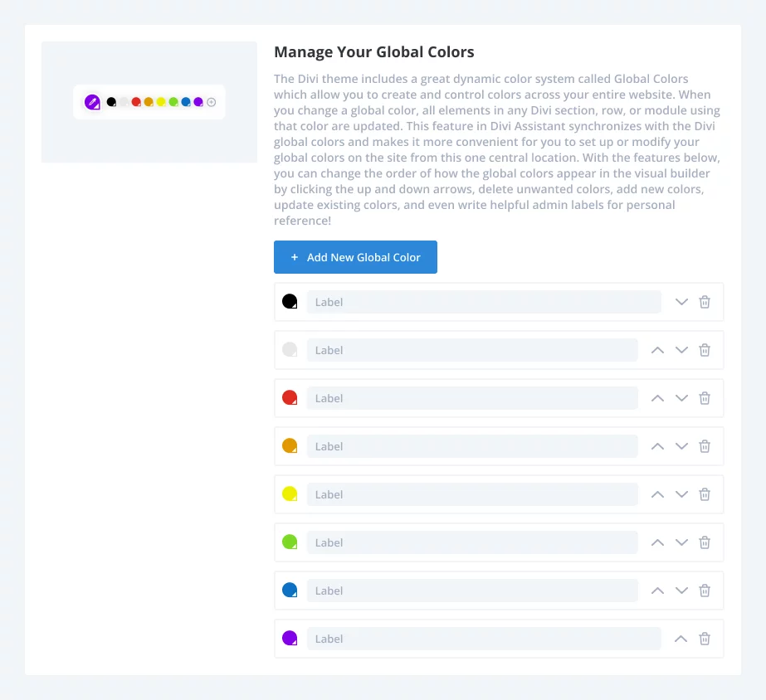Delete the light gray global color row
Viewport: 766px width, 700px height.
click(x=705, y=350)
